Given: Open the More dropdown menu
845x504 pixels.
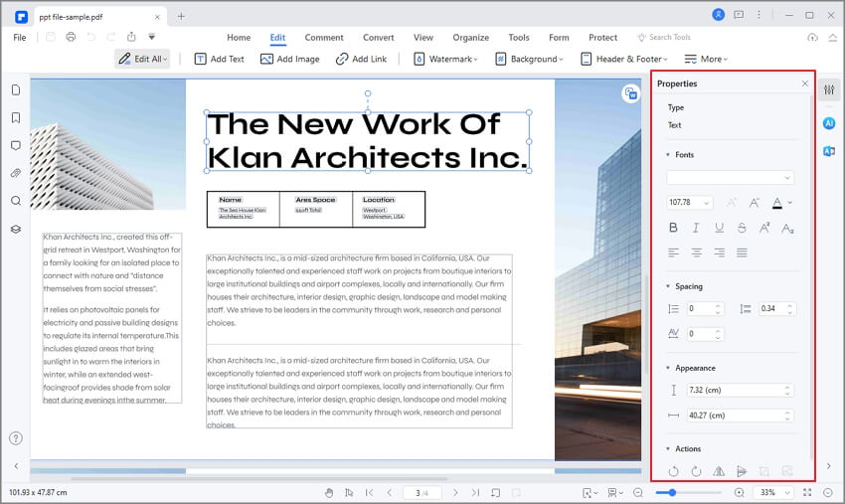Looking at the screenshot, I should click(706, 59).
